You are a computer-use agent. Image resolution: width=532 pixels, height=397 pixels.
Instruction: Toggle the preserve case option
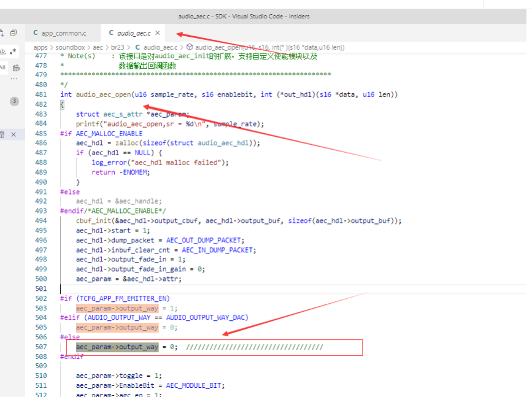(x=2, y=67)
